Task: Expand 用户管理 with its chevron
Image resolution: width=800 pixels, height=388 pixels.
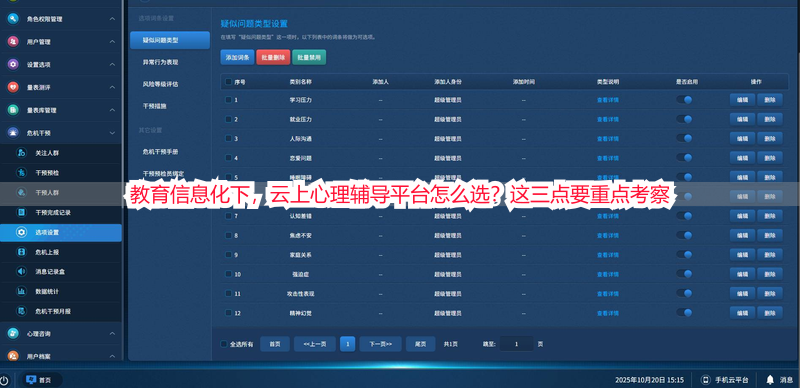Action: pyautogui.click(x=112, y=42)
